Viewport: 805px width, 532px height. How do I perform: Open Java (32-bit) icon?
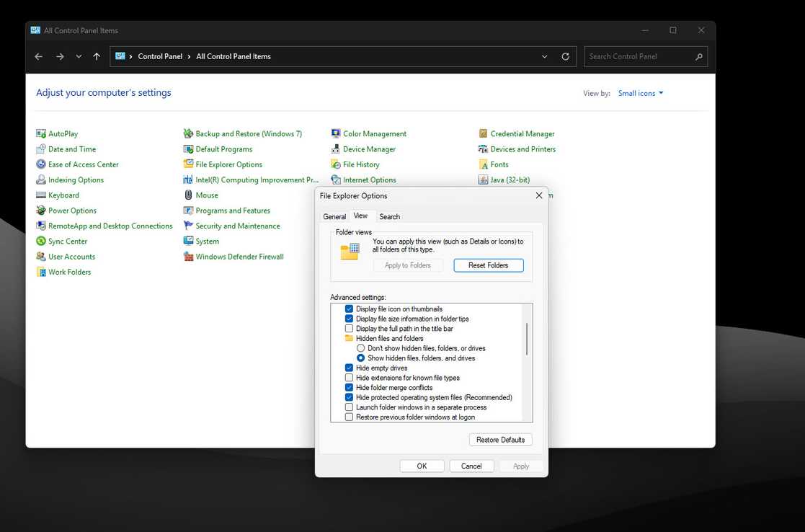pyautogui.click(x=483, y=180)
